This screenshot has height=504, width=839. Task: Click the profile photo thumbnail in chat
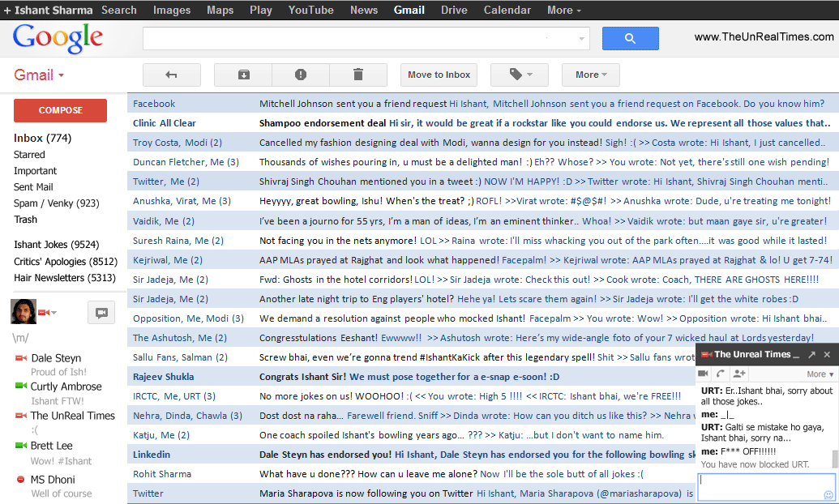24,311
